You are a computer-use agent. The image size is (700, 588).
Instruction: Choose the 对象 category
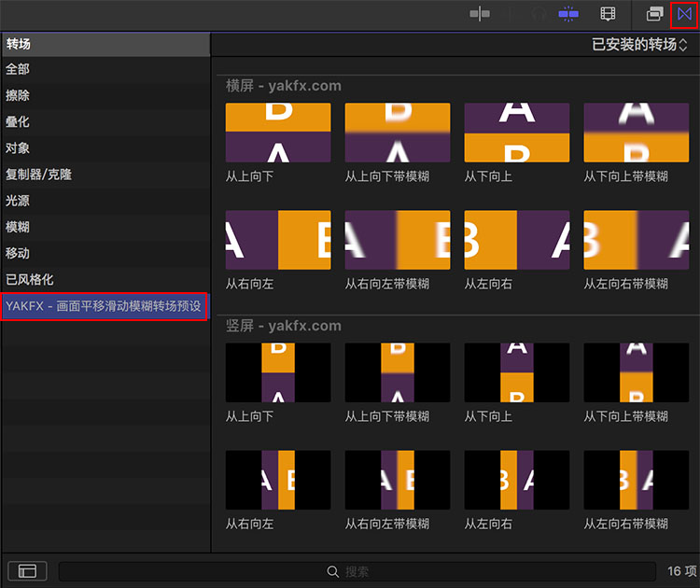tap(105, 148)
